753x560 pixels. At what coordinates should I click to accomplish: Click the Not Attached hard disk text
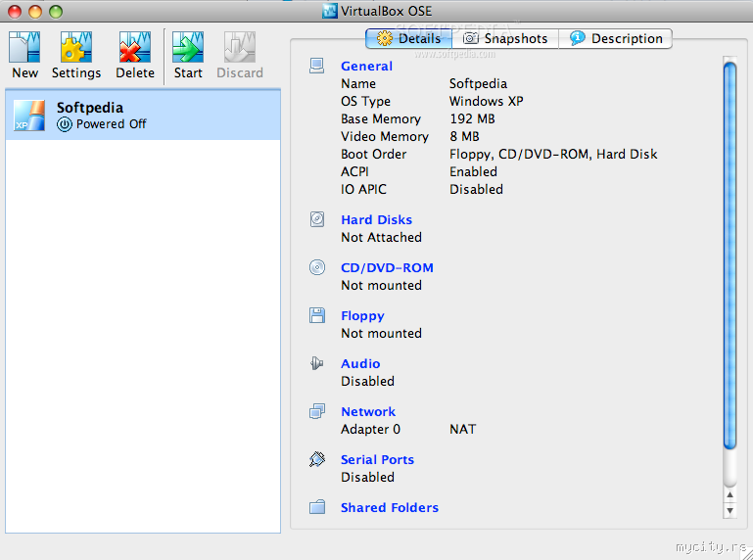[381, 238]
